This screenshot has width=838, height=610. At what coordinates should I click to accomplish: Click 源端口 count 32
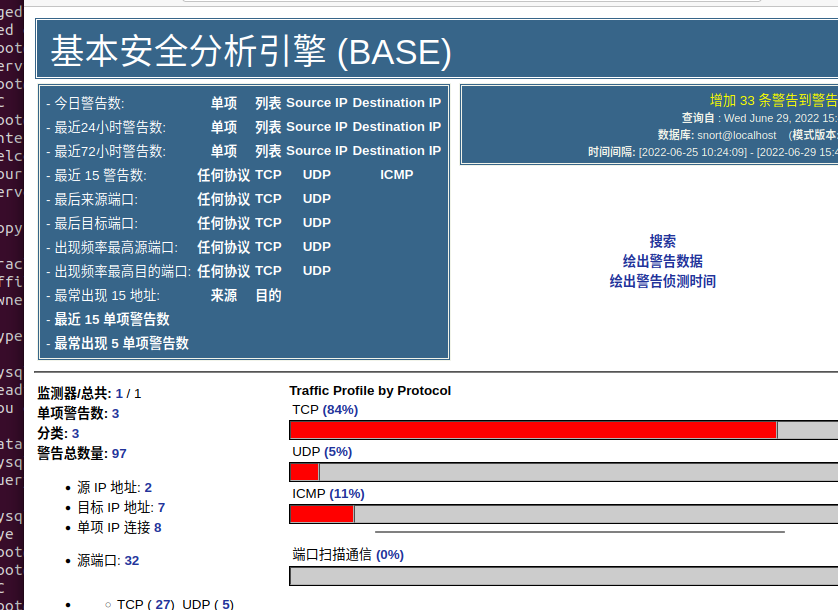pos(132,560)
